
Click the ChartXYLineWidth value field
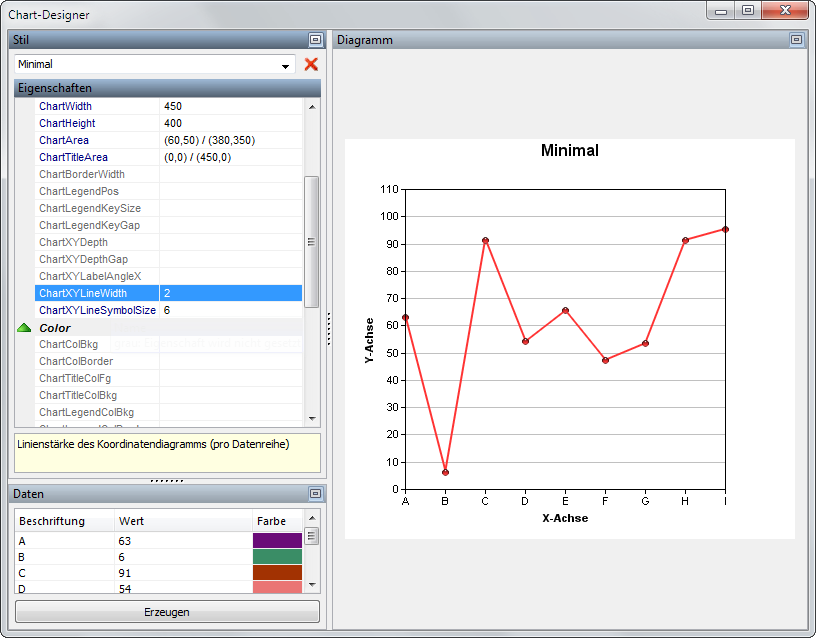click(230, 293)
